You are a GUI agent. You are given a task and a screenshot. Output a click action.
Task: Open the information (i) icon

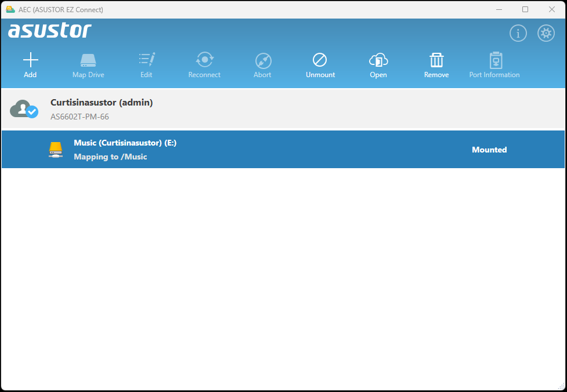tap(518, 34)
